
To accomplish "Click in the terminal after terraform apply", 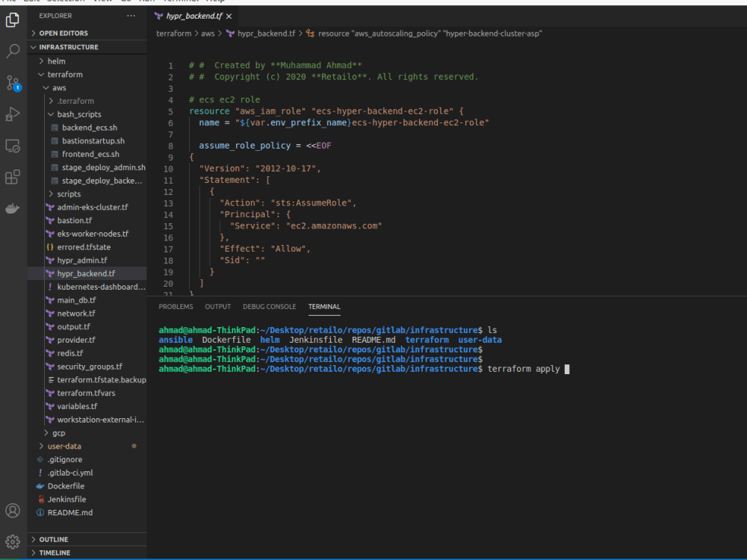I will tap(569, 368).
